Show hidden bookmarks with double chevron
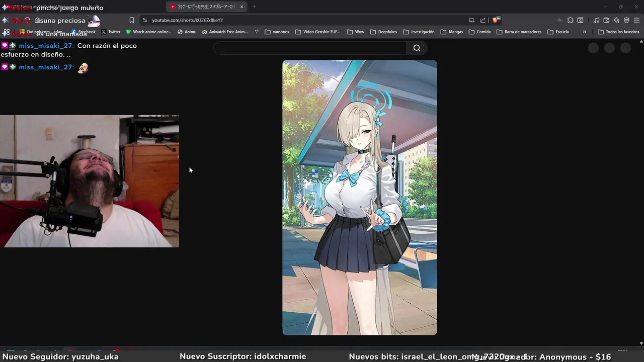Image resolution: width=644 pixels, height=362 pixels. coord(584,32)
